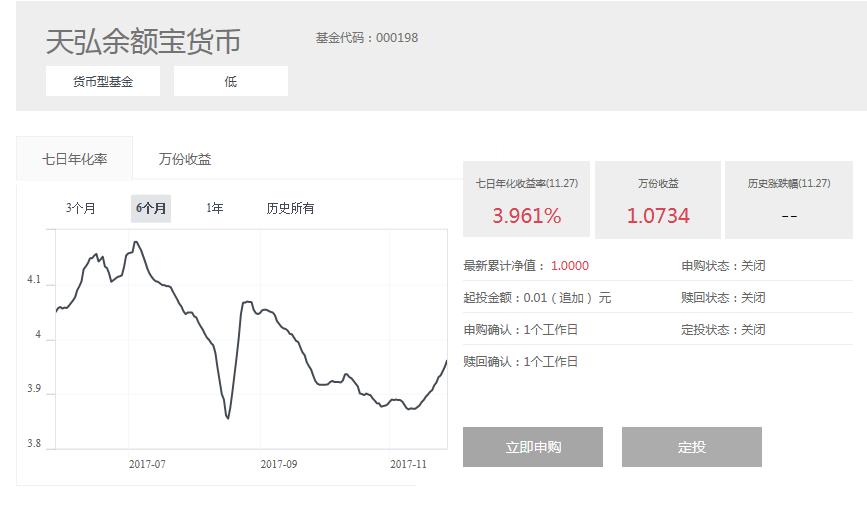Screen dimensions: 867x511
Task: Click the 定投 button
Action: click(692, 447)
